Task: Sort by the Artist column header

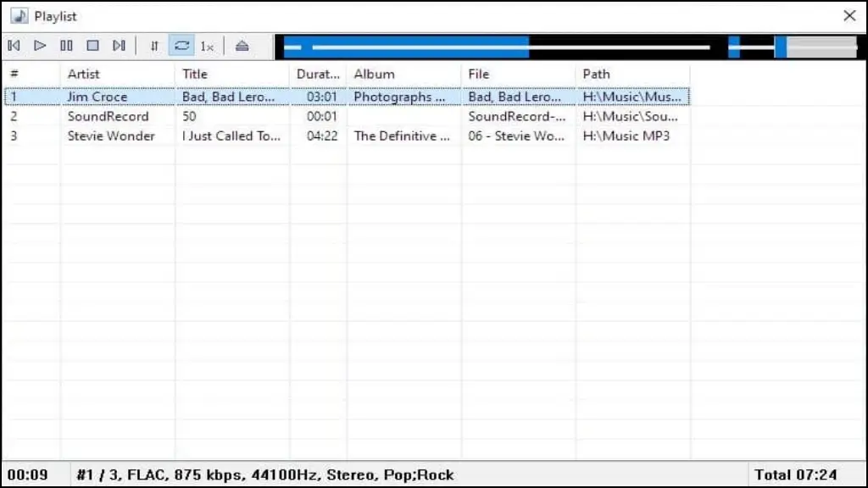Action: coord(117,75)
